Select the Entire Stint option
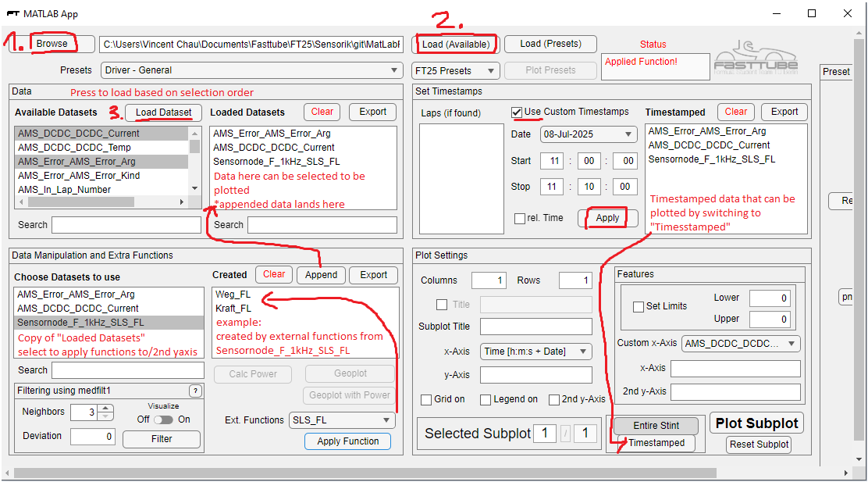The image size is (868, 482). tap(656, 426)
